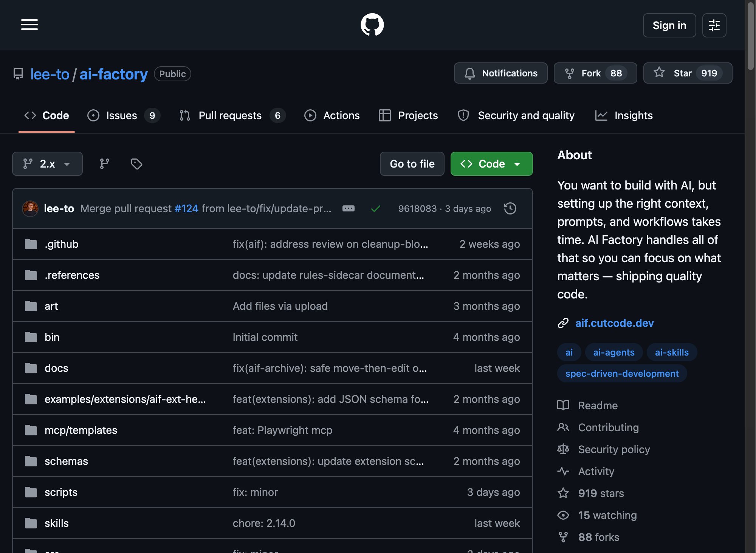
Task: Click the page vertical scrollbar thumb
Action: pyautogui.click(x=751, y=36)
